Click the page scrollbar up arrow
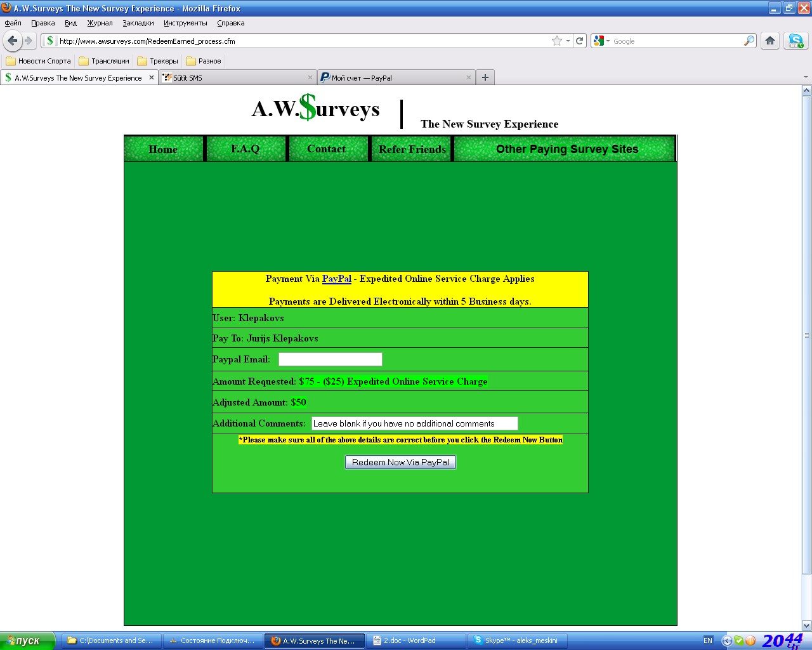 click(x=807, y=91)
